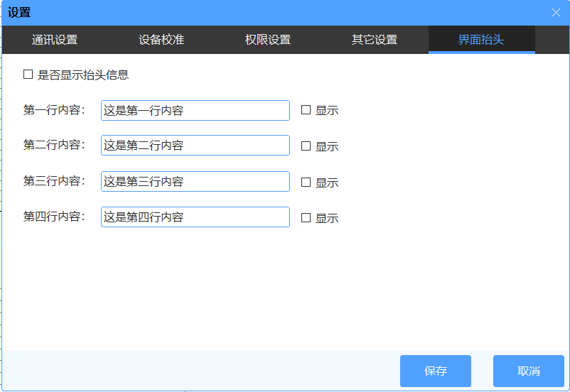Check the 显示 box for 第三行内容
The width and height of the screenshot is (570, 392).
coord(306,183)
